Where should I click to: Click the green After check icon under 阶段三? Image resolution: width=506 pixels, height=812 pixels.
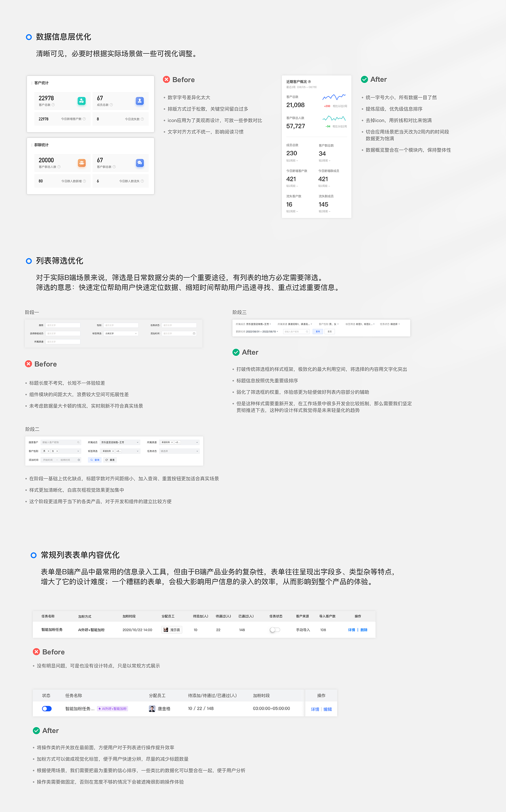point(236,352)
